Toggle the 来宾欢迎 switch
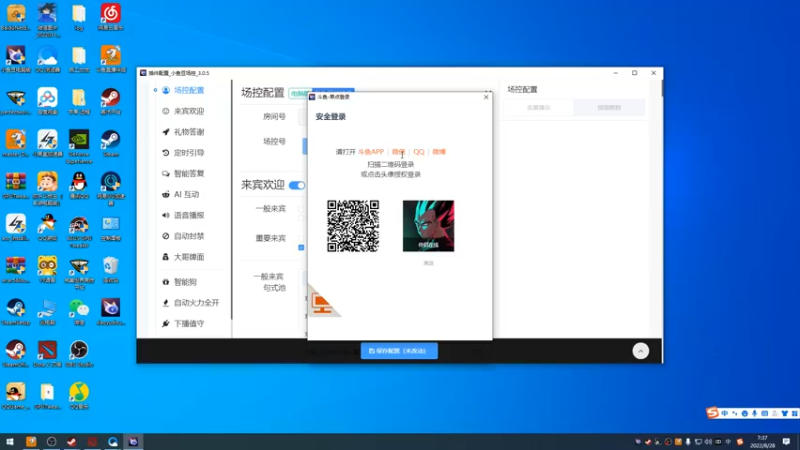Viewport: 800px width, 450px height. click(x=297, y=185)
